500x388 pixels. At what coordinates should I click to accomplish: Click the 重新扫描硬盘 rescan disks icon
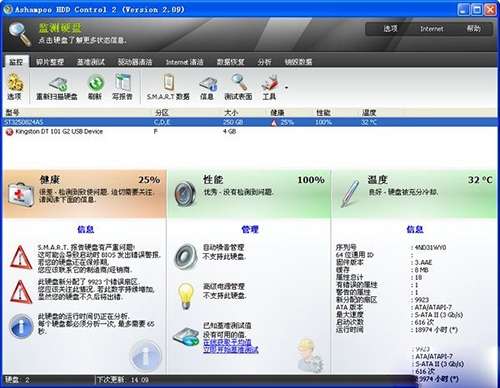tap(58, 84)
